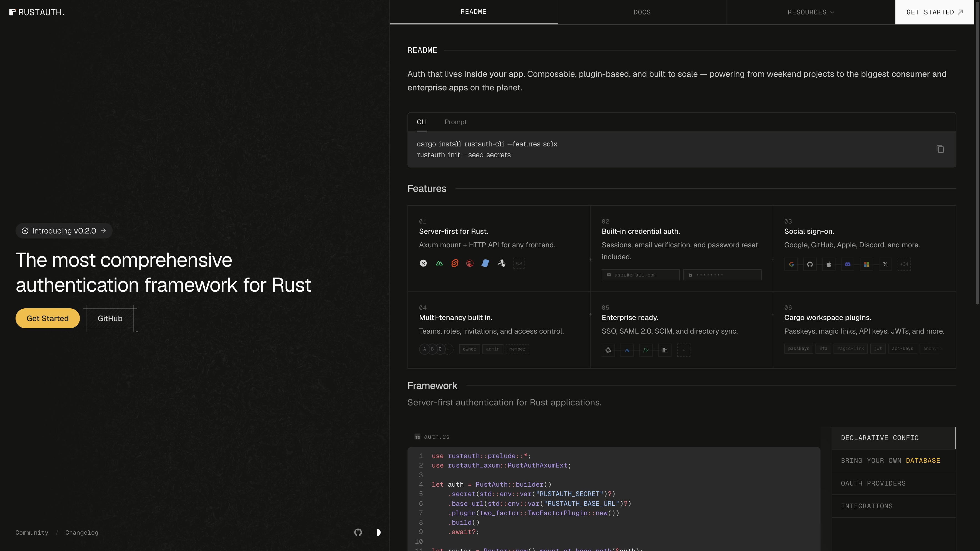Click the RustAuth logo
The width and height of the screenshot is (980, 551).
tap(37, 12)
